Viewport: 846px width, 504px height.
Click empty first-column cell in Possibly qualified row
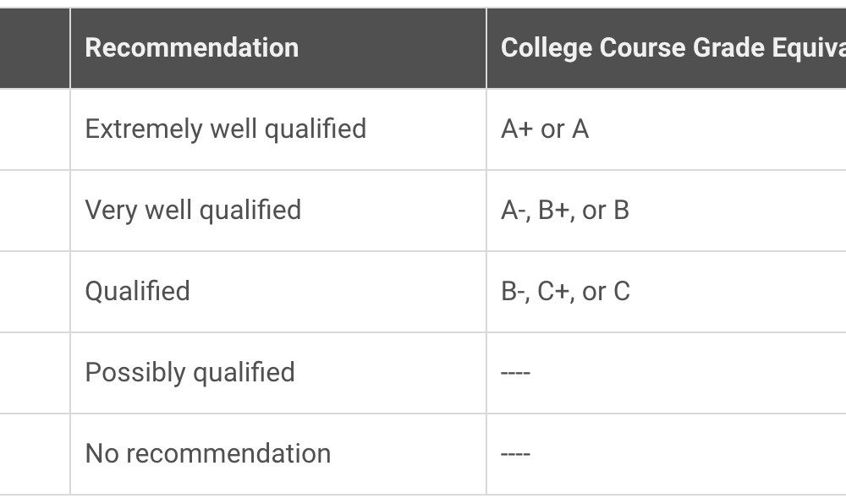[x=35, y=373]
